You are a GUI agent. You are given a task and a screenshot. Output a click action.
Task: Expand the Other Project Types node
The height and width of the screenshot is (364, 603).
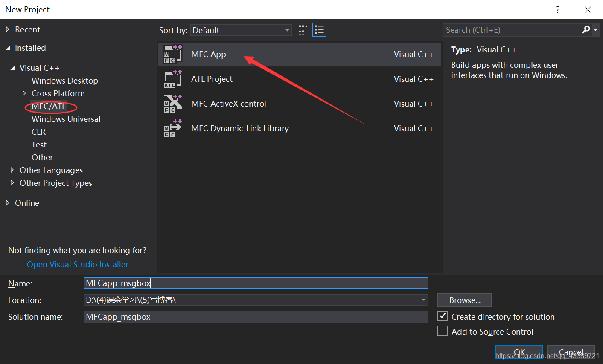point(12,183)
